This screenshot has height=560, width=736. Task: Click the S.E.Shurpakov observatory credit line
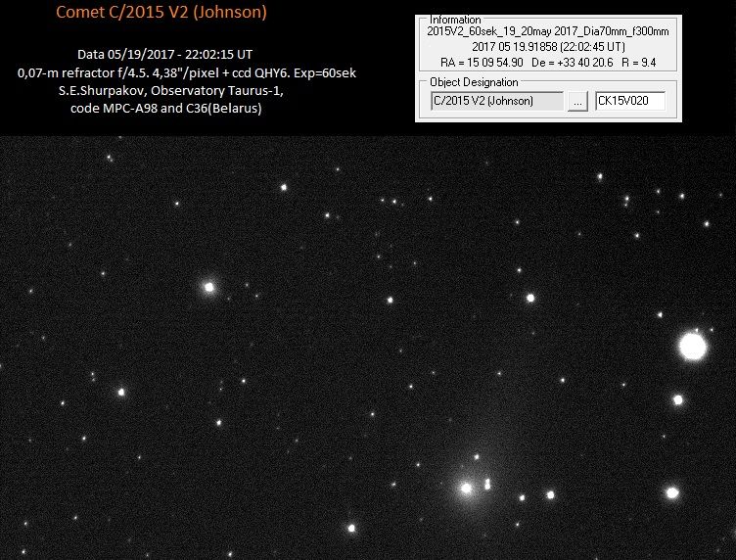164,90
